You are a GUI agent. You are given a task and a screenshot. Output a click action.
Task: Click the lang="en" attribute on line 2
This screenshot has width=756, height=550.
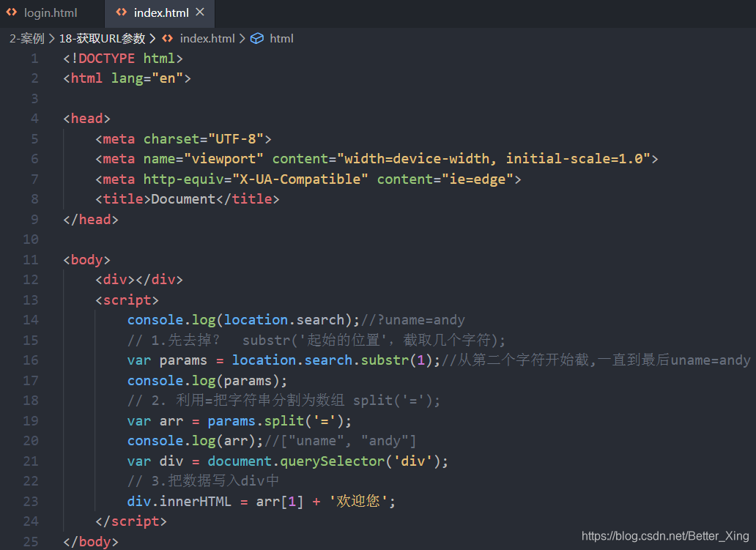pos(147,78)
